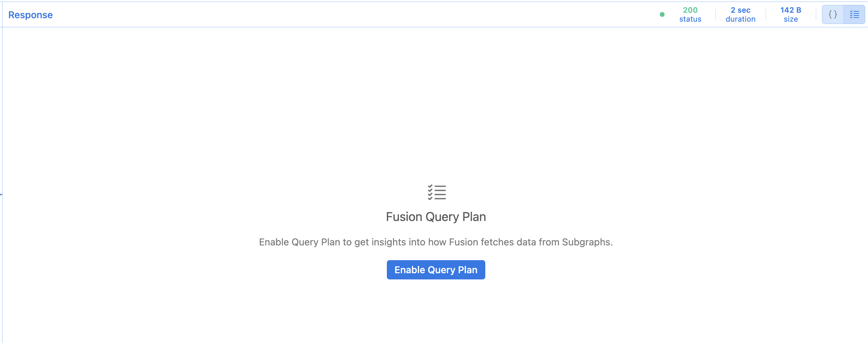The width and height of the screenshot is (868, 343).
Task: Click the checklist icon above Fusion Query Plan
Action: point(436,193)
